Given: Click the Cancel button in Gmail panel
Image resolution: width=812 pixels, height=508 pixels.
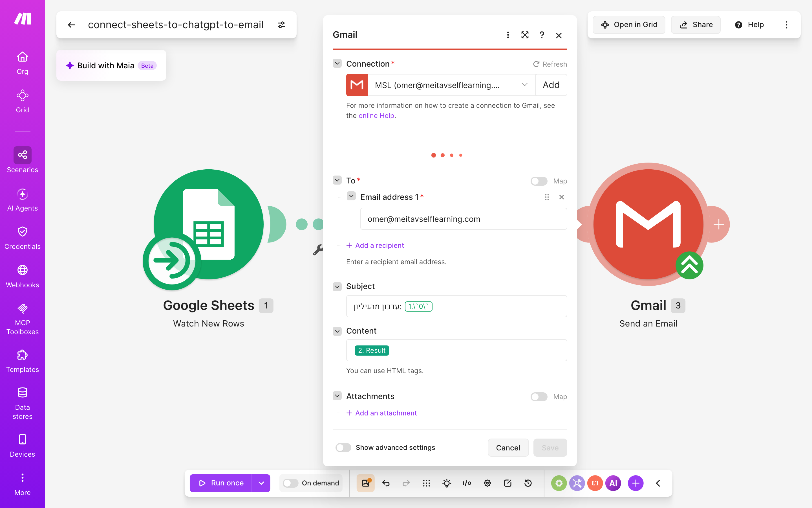Looking at the screenshot, I should coord(508,448).
